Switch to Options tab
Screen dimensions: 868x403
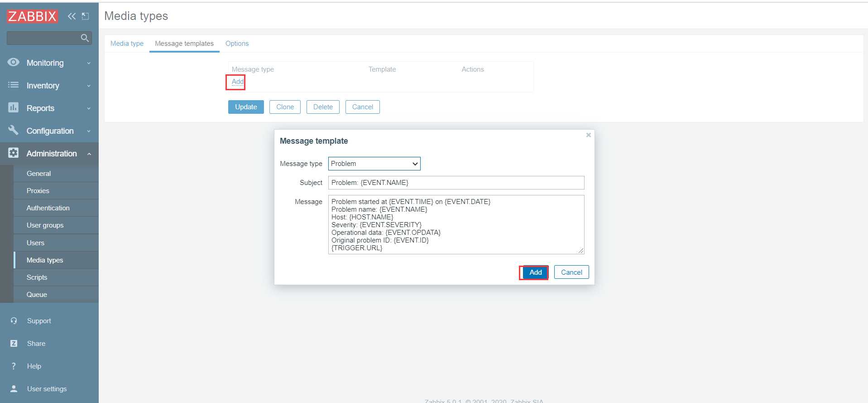tap(237, 44)
